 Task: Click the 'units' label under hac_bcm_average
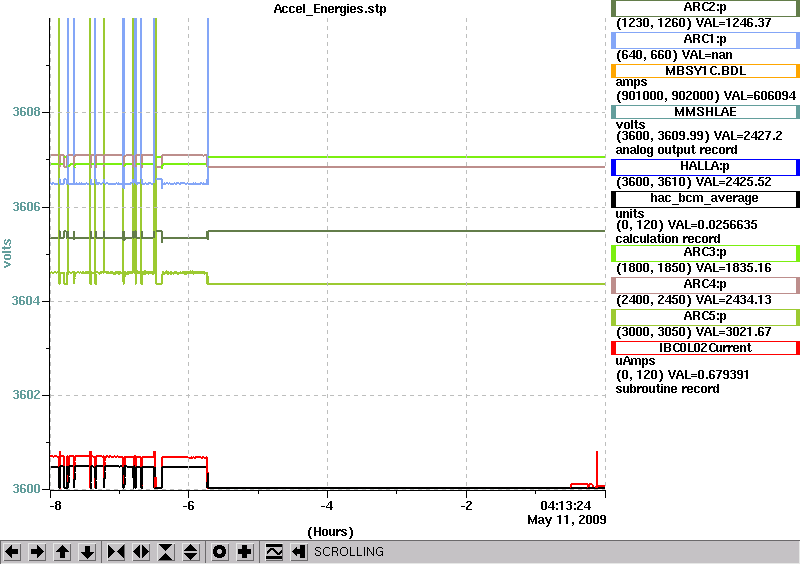coord(630,214)
